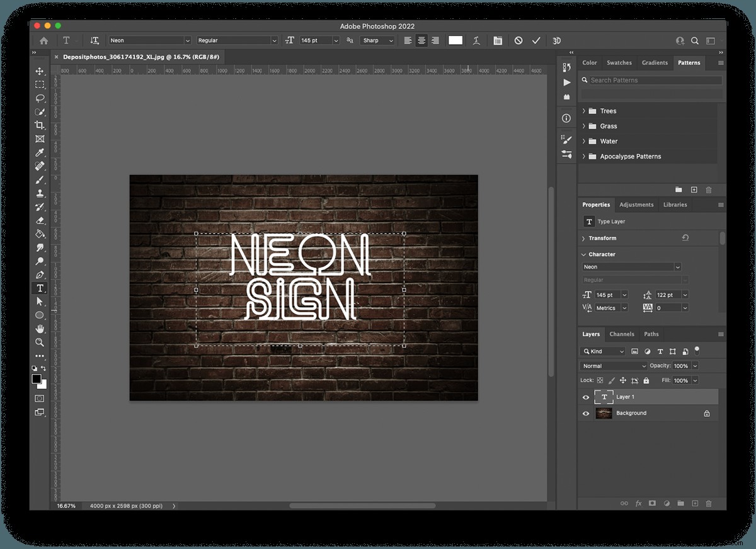
Task: Select the Zoom tool
Action: click(x=40, y=342)
